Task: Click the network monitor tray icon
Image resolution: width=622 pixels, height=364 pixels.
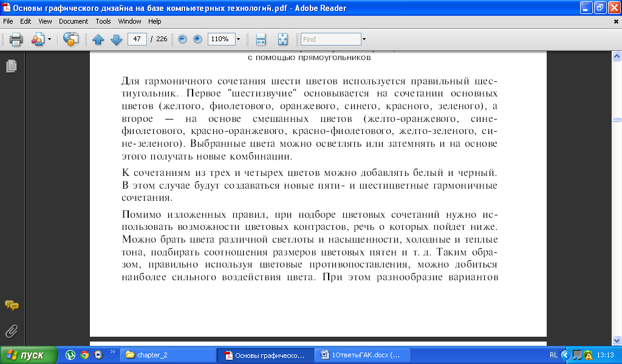Action: (577, 356)
